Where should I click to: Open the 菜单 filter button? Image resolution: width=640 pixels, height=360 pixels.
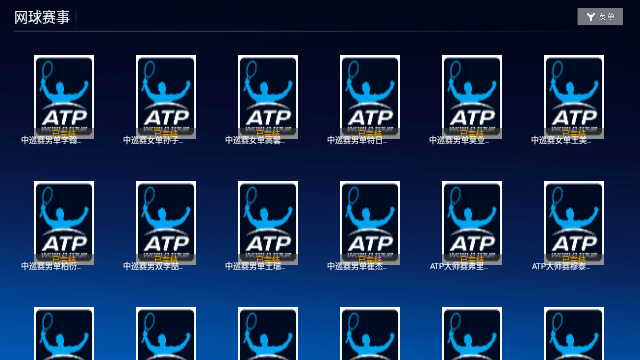click(x=600, y=17)
